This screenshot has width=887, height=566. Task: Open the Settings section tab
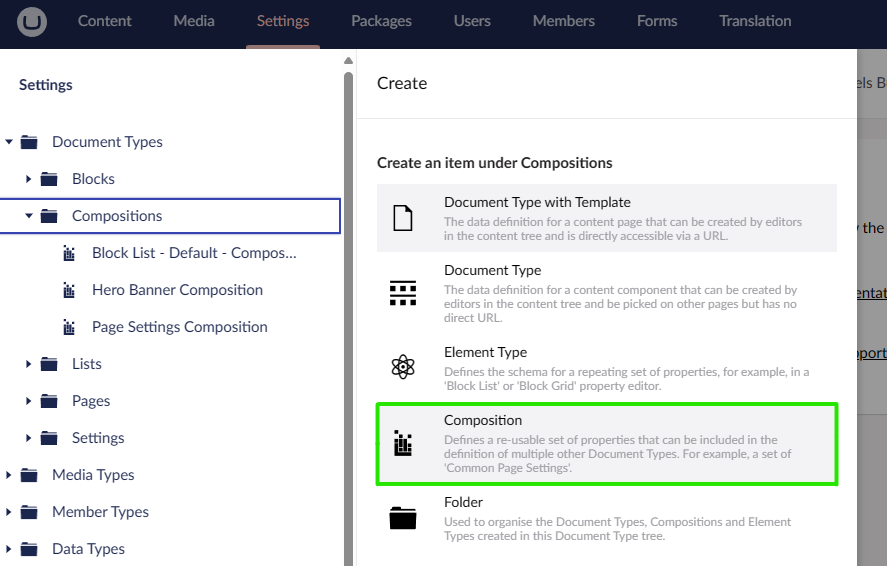(283, 21)
